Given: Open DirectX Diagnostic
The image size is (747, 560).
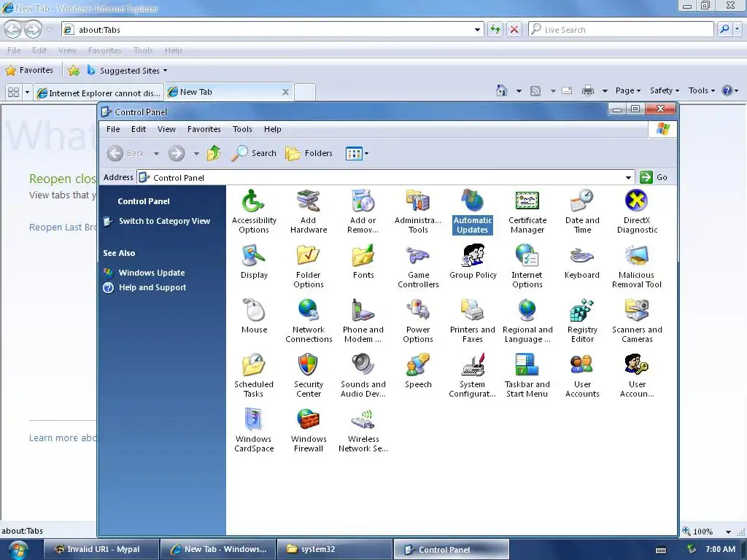Looking at the screenshot, I should (x=637, y=211).
